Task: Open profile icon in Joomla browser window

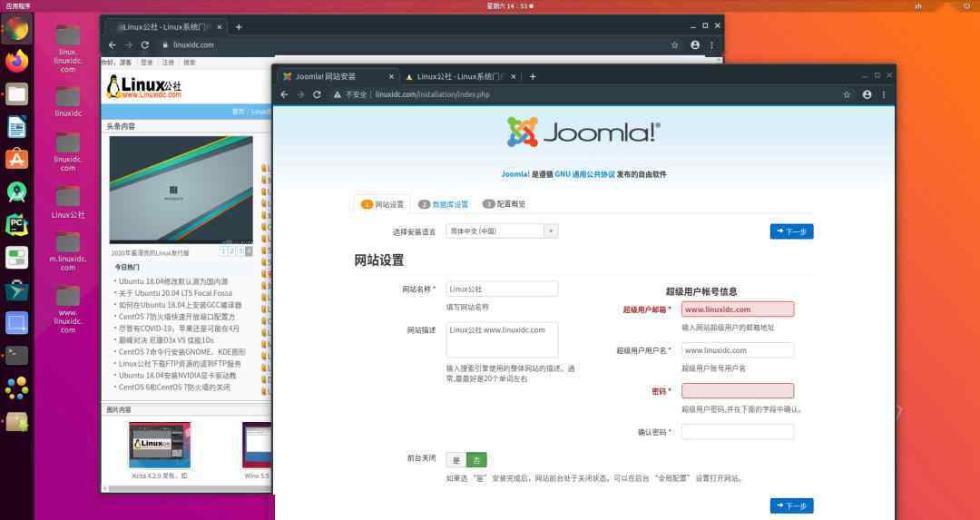Action: 867,94
